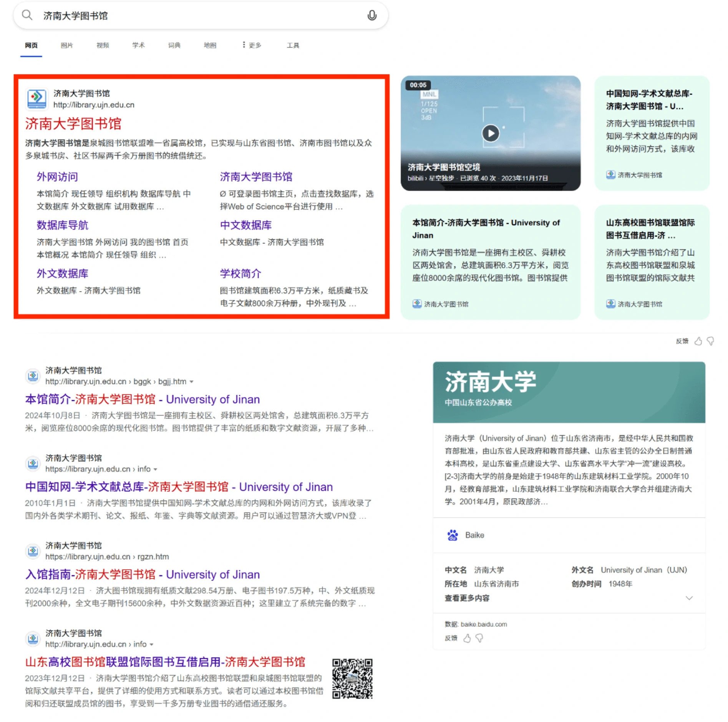Click the library icon in the 山东高校图书馆联盟 card

click(x=610, y=304)
